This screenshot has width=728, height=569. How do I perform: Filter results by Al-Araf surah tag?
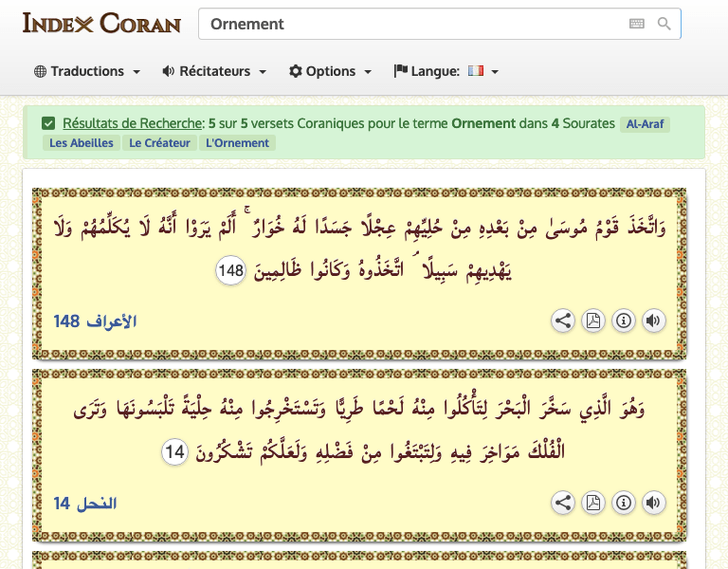(x=646, y=124)
